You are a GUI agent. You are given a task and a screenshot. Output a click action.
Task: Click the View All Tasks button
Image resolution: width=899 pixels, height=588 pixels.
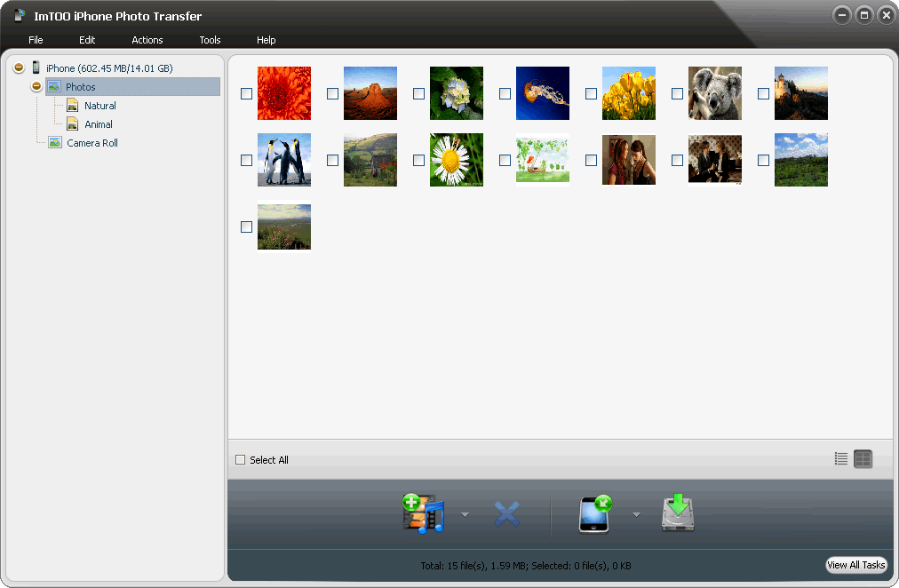855,565
